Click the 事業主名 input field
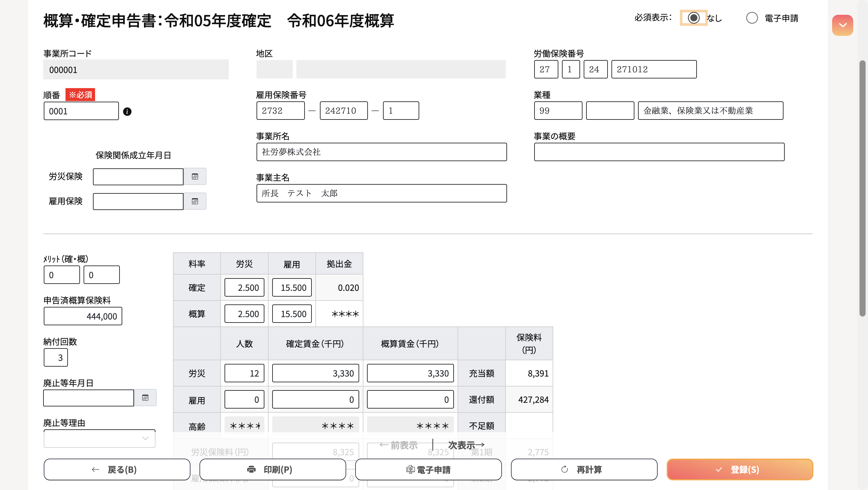The image size is (868, 490). click(381, 193)
